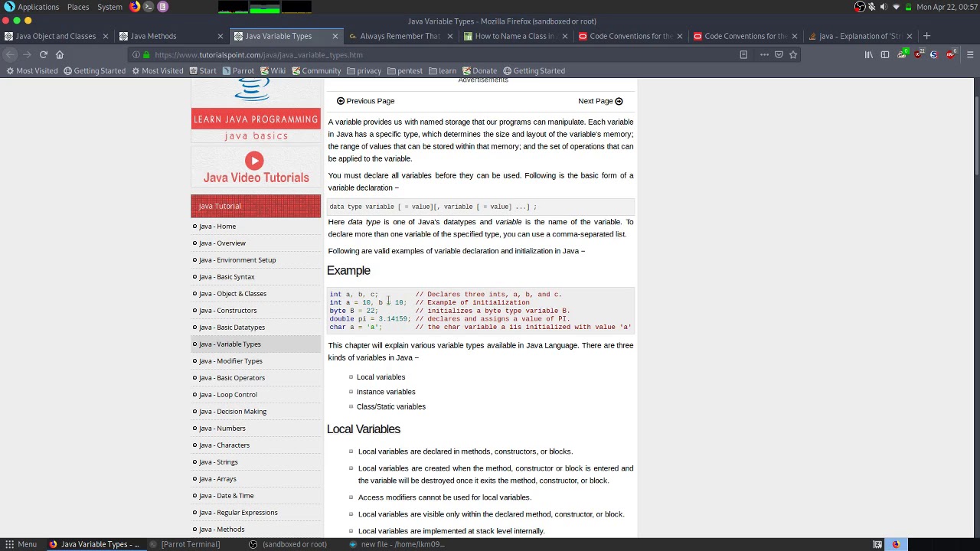Expand the learn bookmarks folder
980x551 pixels.
[443, 70]
